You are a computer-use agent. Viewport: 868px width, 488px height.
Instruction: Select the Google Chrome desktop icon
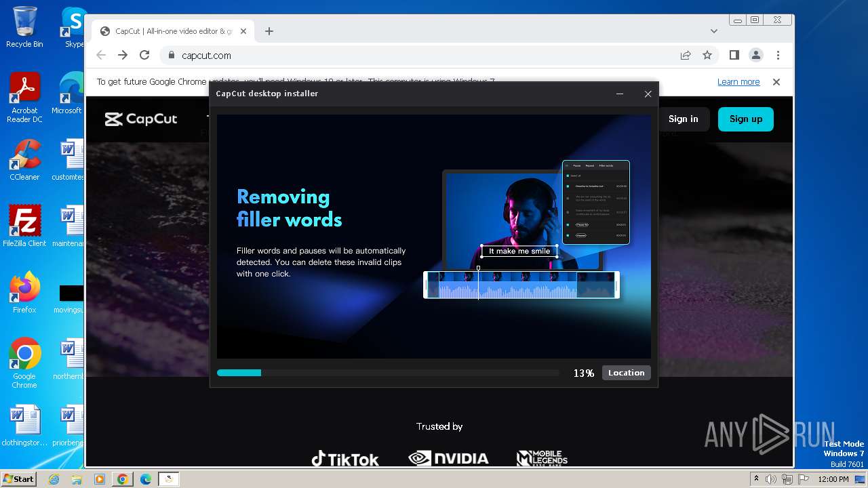24,363
